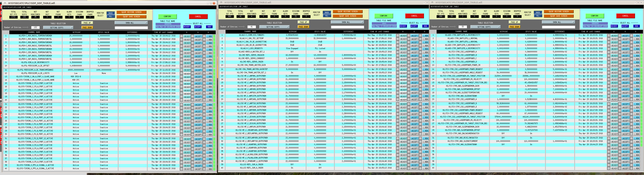Select ALL monitor option in PLC1SDF window
Screen dimensions: 644x175
pos(111,16)
